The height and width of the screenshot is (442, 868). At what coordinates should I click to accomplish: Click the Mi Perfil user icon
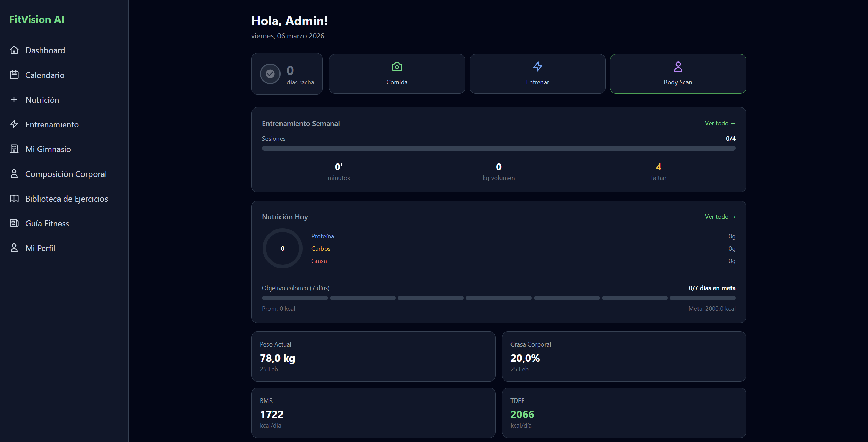coord(14,248)
